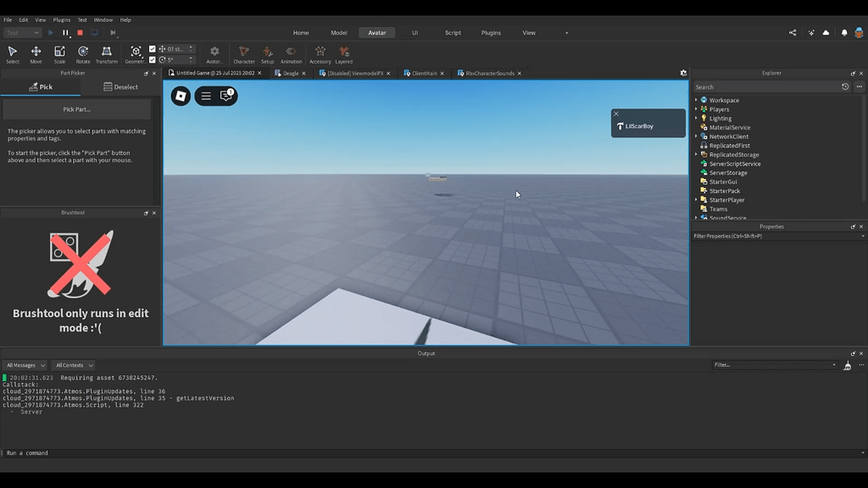868x488 pixels.
Task: Activate the Scale tool
Action: click(60, 54)
